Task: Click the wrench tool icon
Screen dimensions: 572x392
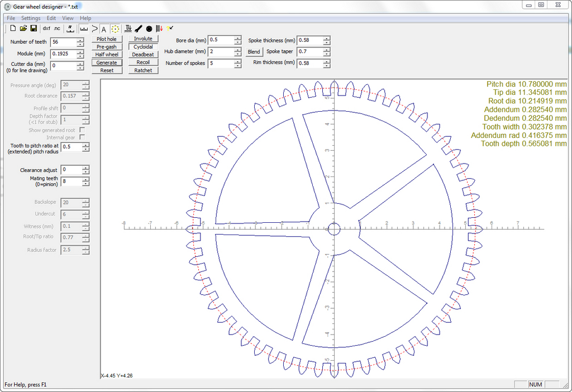Action: click(139, 28)
